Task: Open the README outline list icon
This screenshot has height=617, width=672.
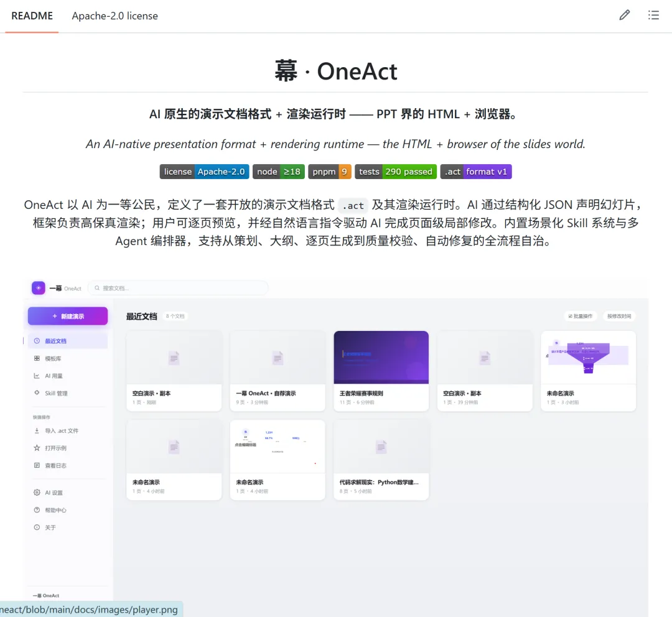Action: click(x=653, y=16)
